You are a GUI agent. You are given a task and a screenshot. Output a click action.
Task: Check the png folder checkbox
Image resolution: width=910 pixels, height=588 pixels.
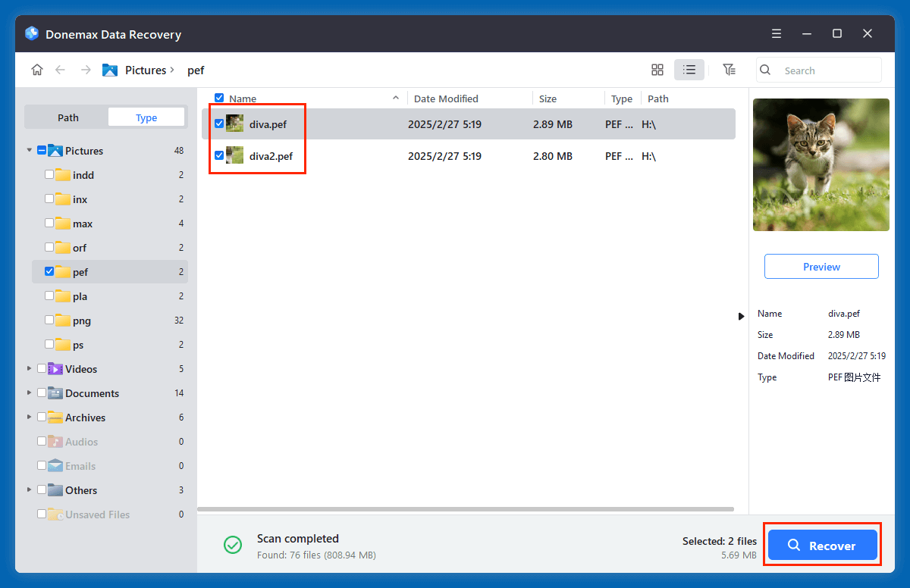click(x=51, y=320)
